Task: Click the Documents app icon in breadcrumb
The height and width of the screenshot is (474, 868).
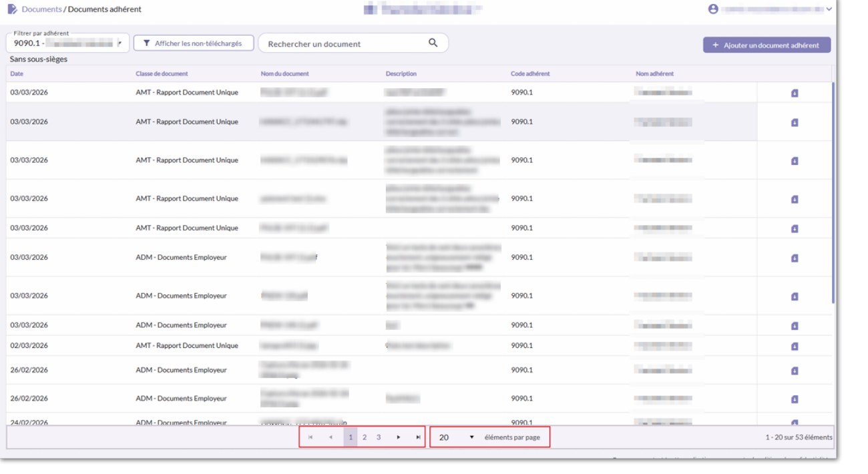Action: click(12, 9)
